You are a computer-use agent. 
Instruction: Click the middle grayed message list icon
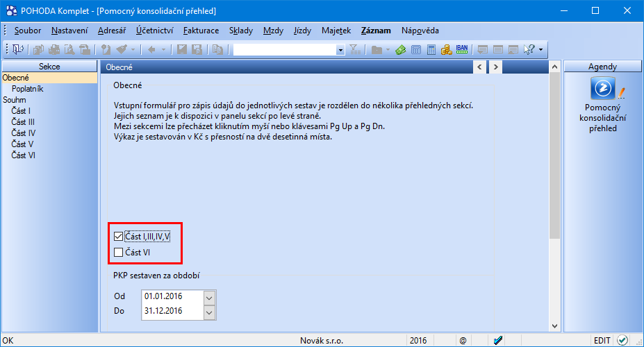(x=498, y=50)
